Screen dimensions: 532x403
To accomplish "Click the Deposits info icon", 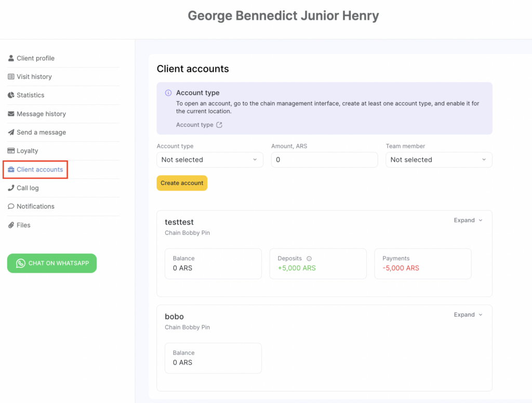I will click(309, 259).
